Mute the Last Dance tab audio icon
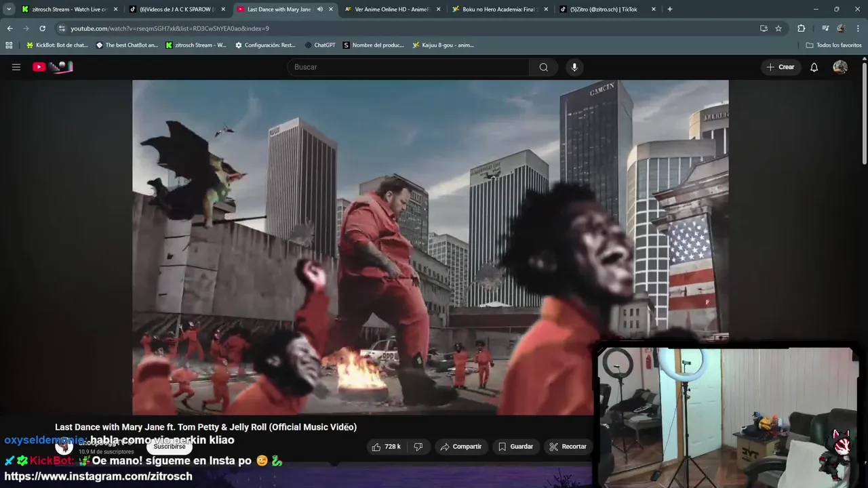 point(319,9)
